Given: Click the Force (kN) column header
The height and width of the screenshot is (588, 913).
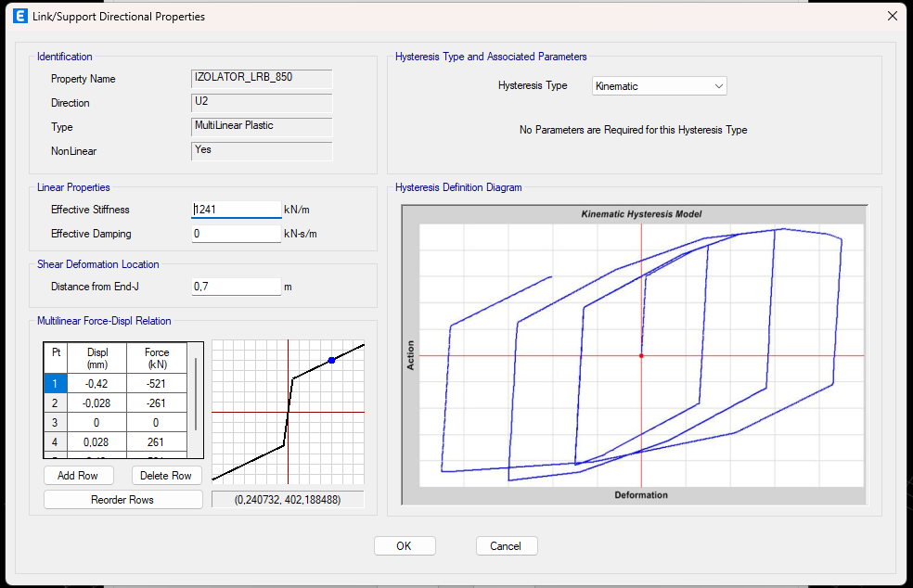Looking at the screenshot, I should [x=157, y=358].
